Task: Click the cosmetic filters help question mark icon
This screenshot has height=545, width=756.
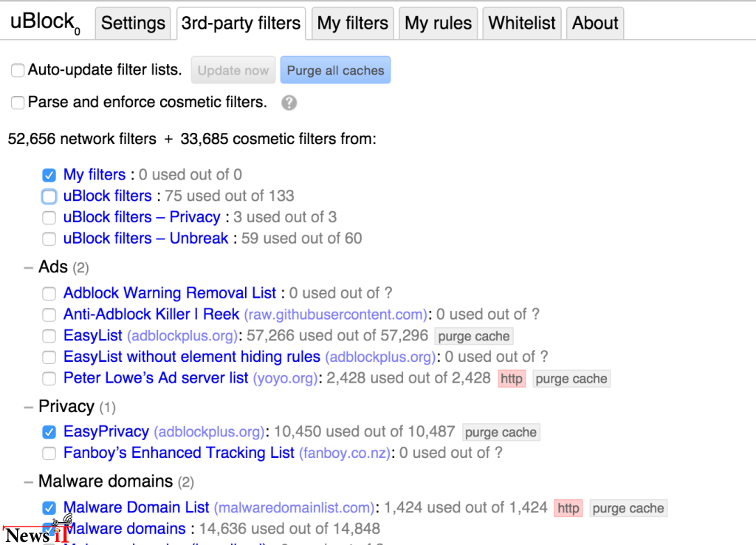Action: (x=289, y=103)
